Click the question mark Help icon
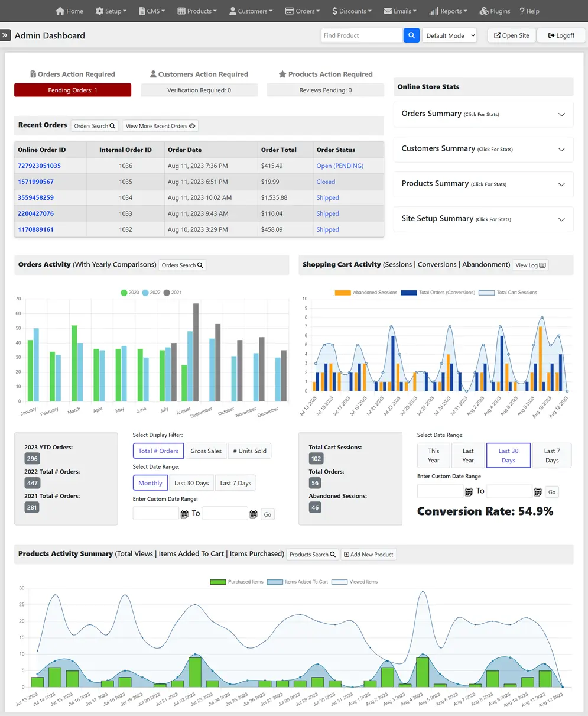 tap(522, 11)
